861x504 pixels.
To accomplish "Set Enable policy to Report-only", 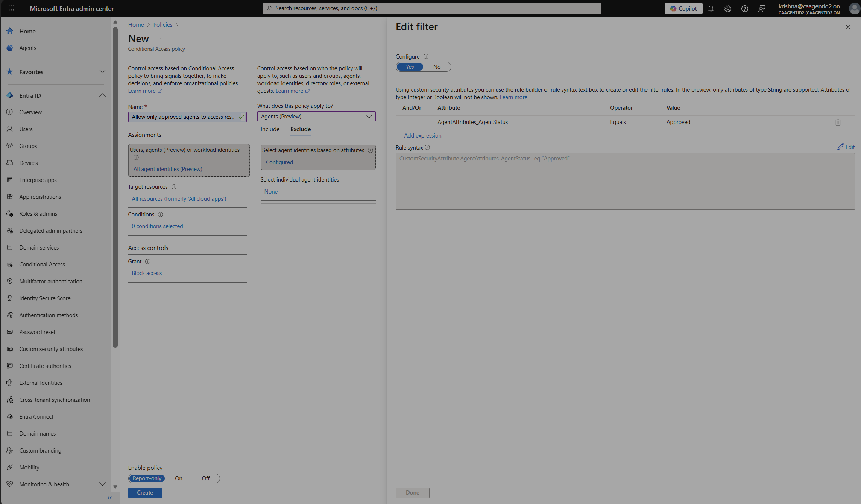I will click(x=147, y=478).
